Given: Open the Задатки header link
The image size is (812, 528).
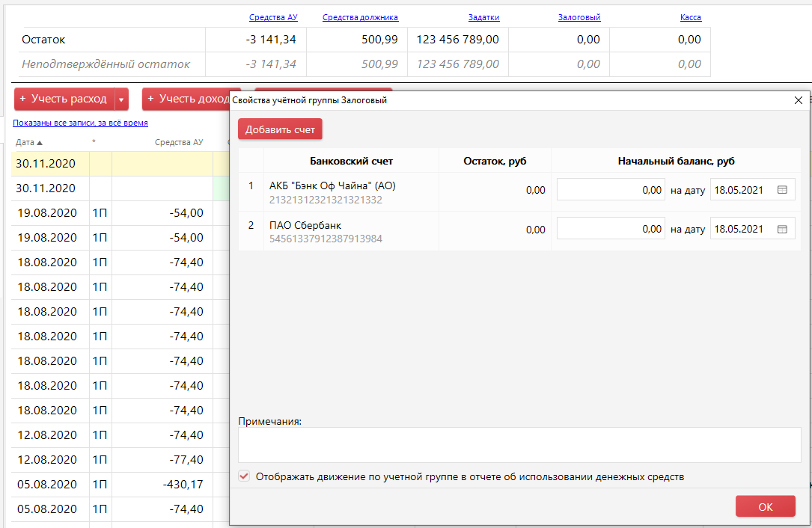Looking at the screenshot, I should tap(483, 17).
